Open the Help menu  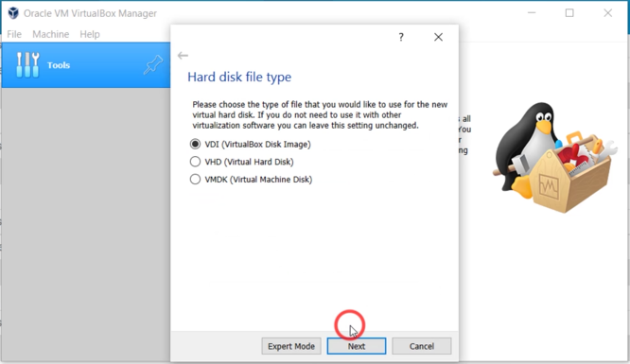tap(90, 34)
